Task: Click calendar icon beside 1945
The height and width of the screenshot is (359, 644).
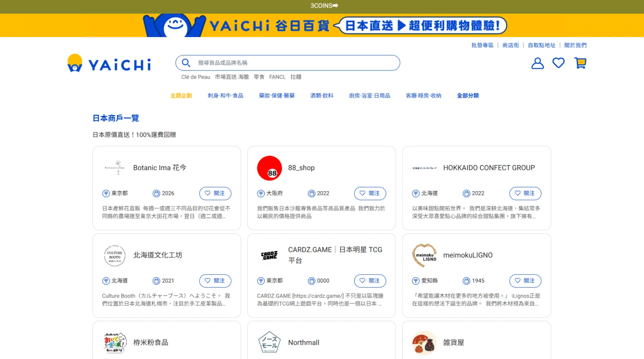Action: point(466,281)
